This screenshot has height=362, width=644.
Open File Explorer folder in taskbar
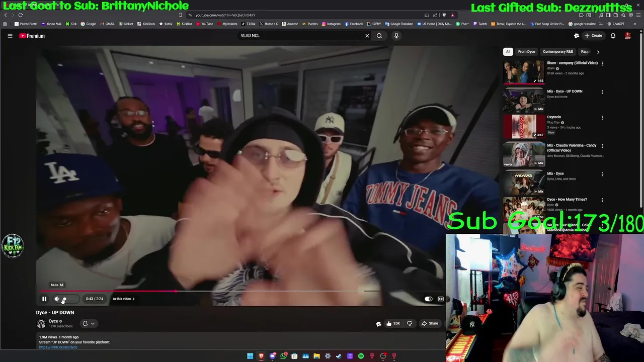tap(316, 356)
